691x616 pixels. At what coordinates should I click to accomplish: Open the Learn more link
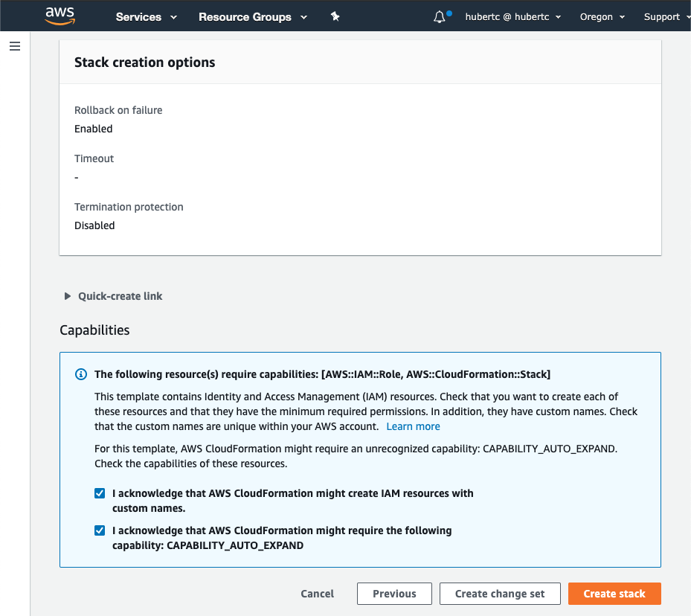(x=413, y=426)
